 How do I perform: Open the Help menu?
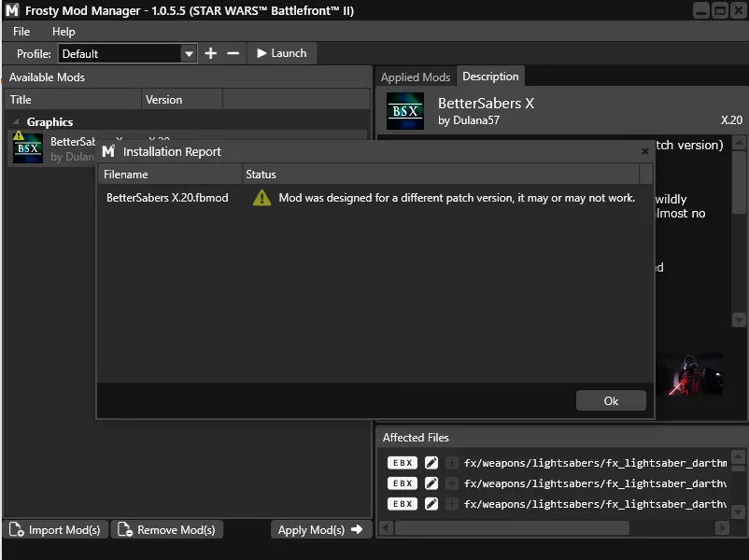click(x=64, y=32)
